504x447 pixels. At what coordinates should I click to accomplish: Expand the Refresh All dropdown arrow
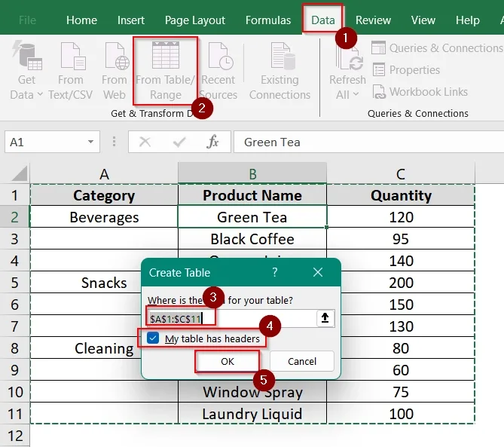pyautogui.click(x=356, y=94)
